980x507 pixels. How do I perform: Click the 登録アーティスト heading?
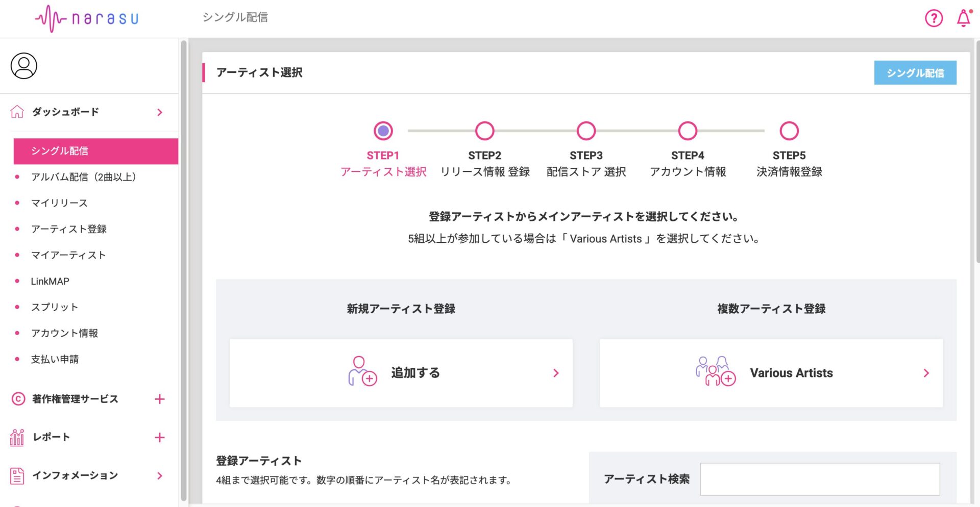click(x=259, y=461)
